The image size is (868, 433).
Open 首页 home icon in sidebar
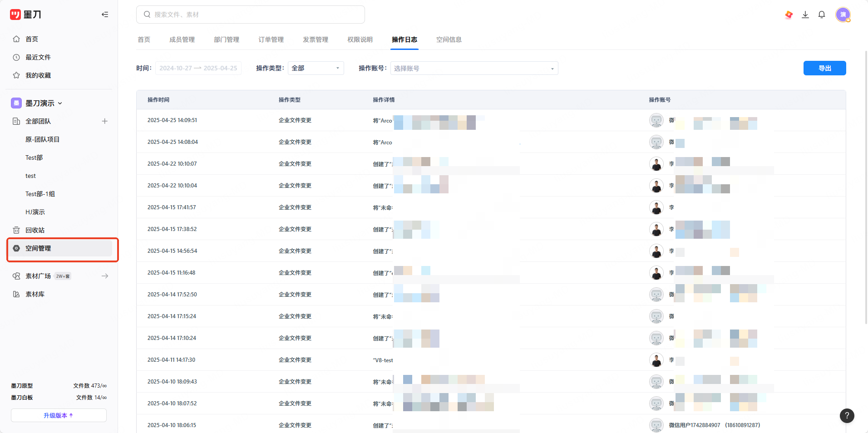tap(16, 39)
